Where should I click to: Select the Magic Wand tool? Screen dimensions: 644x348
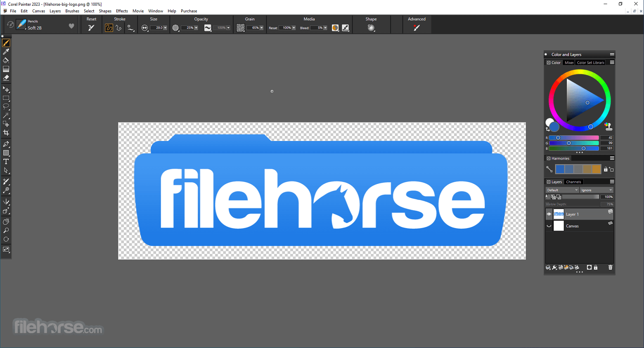pos(6,115)
